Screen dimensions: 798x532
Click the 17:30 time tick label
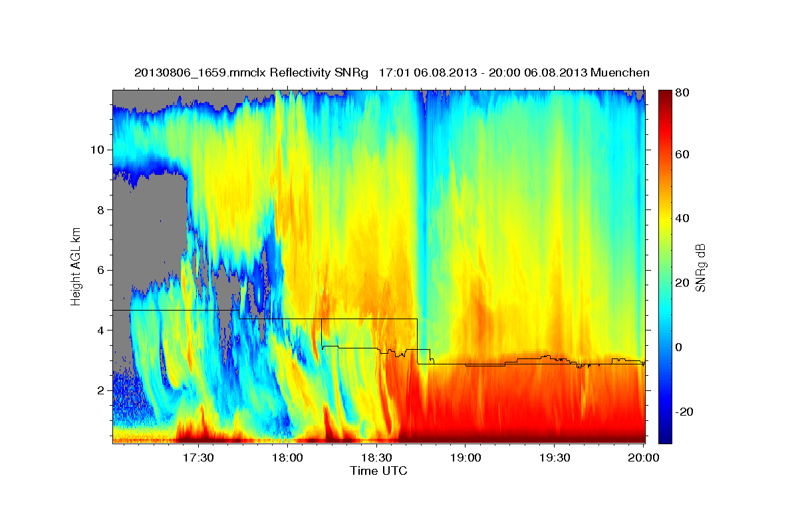click(x=198, y=458)
